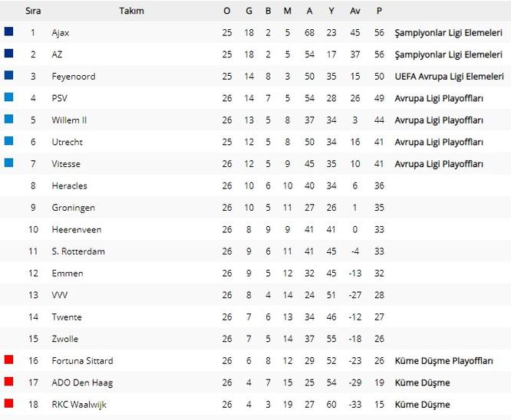Select the Willem II team row

click(255, 120)
